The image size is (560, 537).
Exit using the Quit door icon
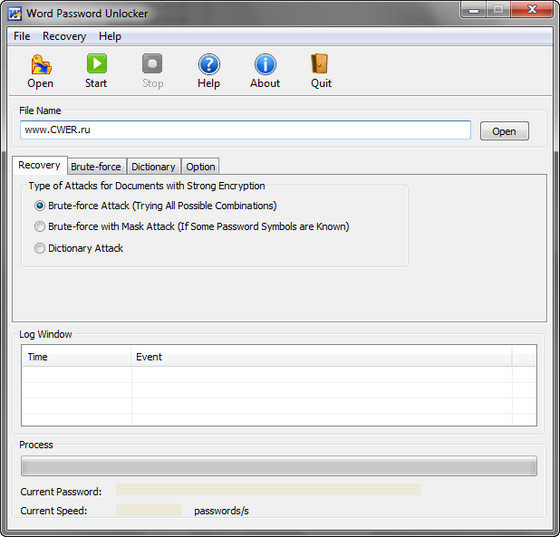pyautogui.click(x=320, y=64)
